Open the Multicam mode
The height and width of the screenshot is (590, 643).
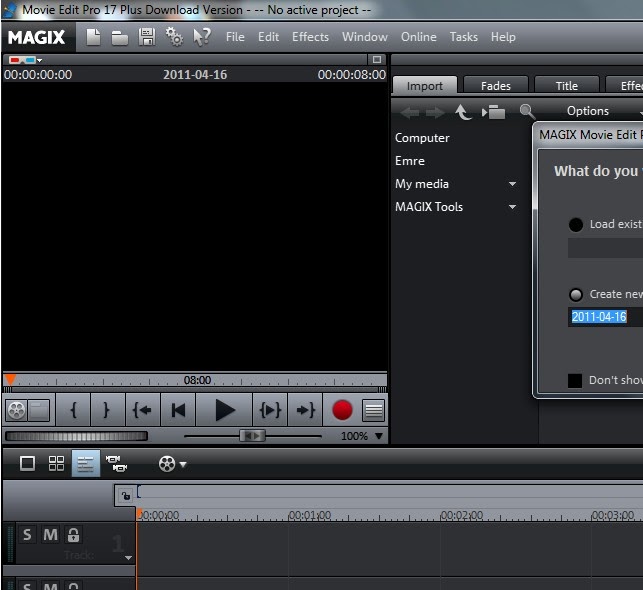tap(116, 464)
